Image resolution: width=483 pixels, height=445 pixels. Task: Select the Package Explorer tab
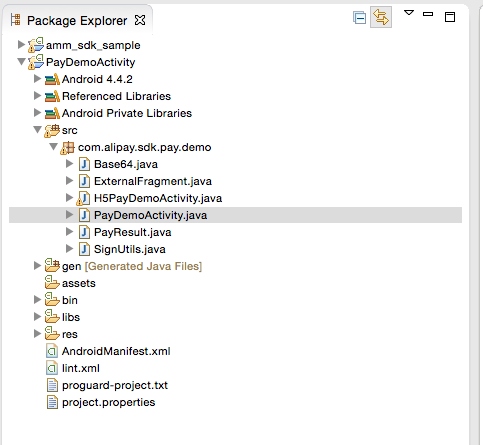(77, 21)
